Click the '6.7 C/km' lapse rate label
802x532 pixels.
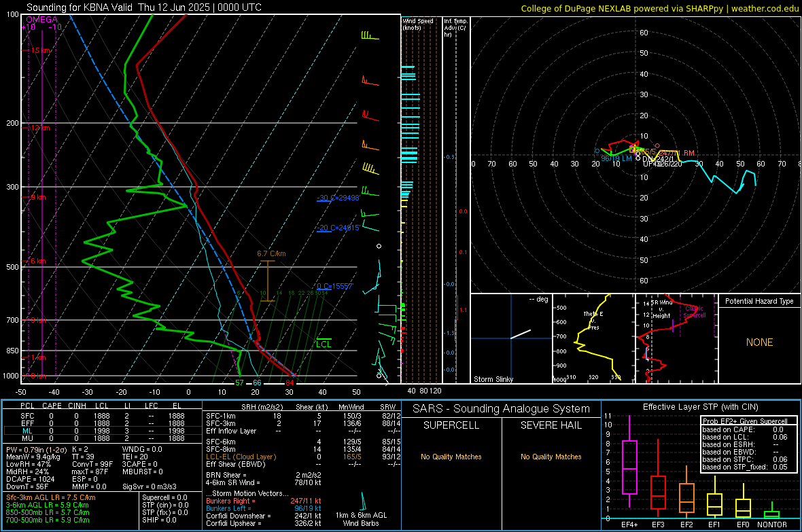pos(272,253)
